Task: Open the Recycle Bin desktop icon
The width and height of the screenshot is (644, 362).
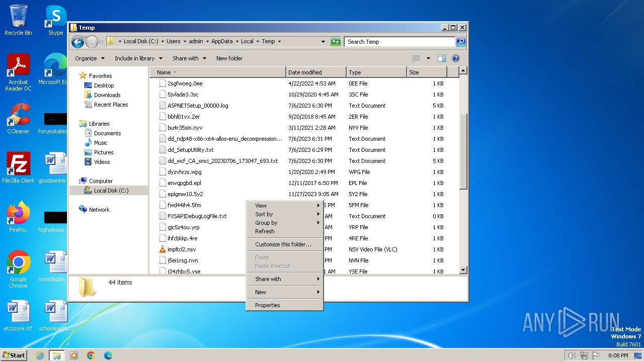Action: coord(18,20)
